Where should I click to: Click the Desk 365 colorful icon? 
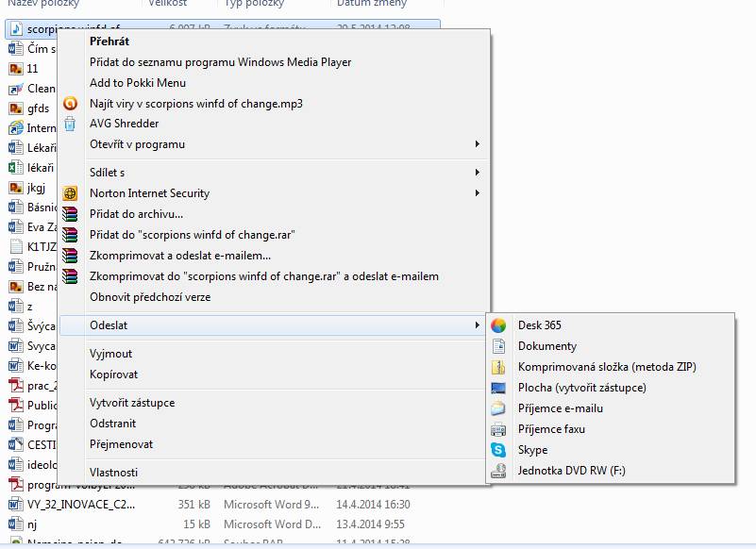point(498,325)
